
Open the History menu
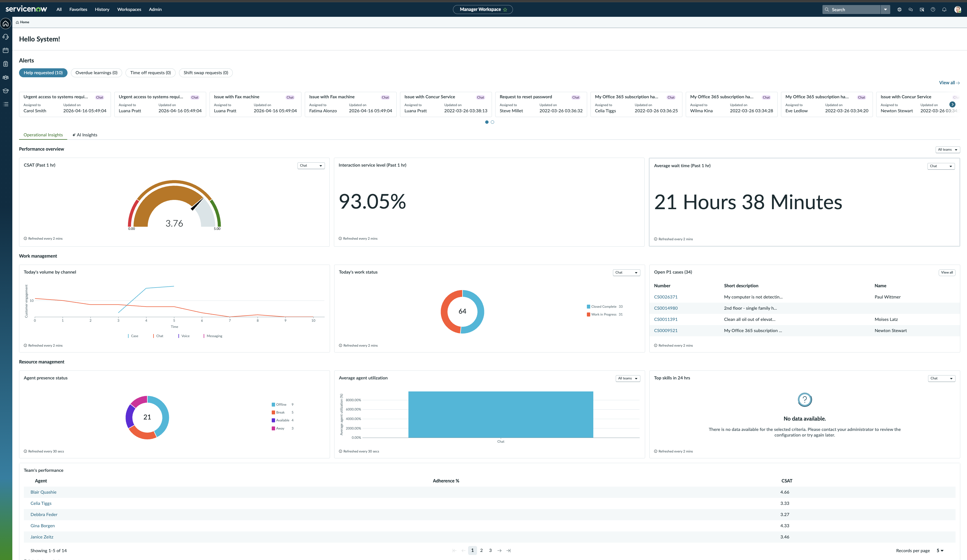pyautogui.click(x=102, y=10)
